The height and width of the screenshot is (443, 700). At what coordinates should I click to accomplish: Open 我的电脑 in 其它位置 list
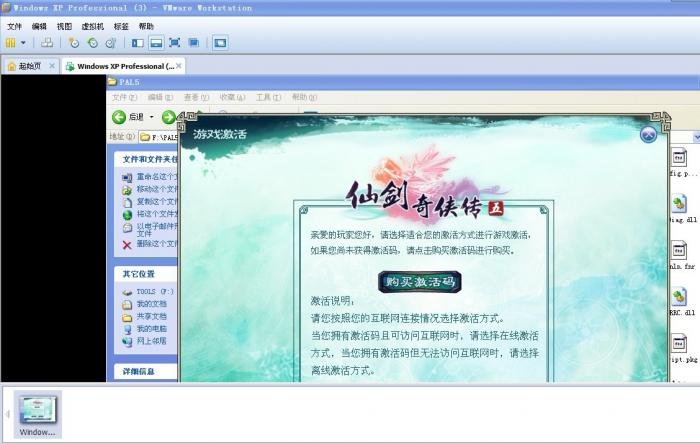pyautogui.click(x=144, y=329)
